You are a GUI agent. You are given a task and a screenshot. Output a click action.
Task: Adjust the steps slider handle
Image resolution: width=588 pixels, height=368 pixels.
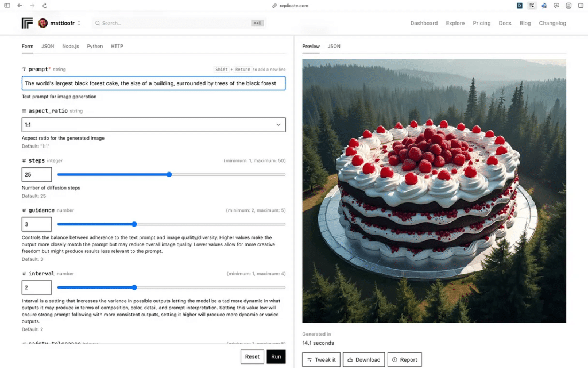(x=169, y=174)
